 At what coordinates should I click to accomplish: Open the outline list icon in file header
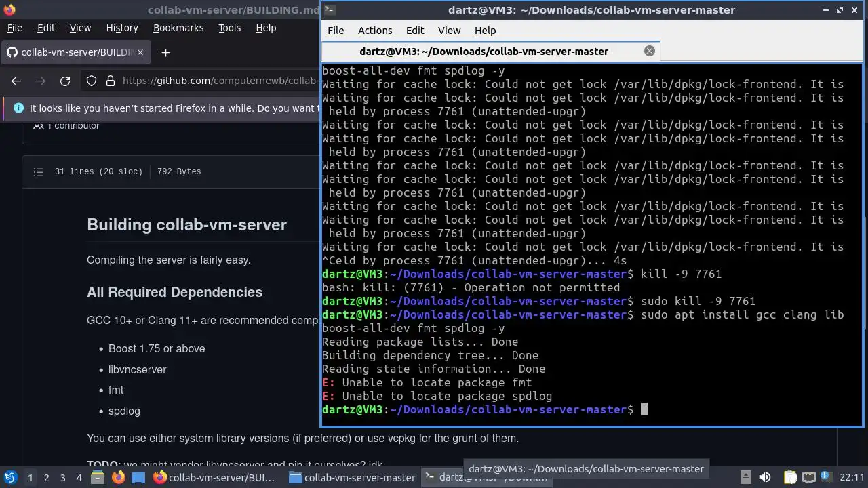coord(39,172)
